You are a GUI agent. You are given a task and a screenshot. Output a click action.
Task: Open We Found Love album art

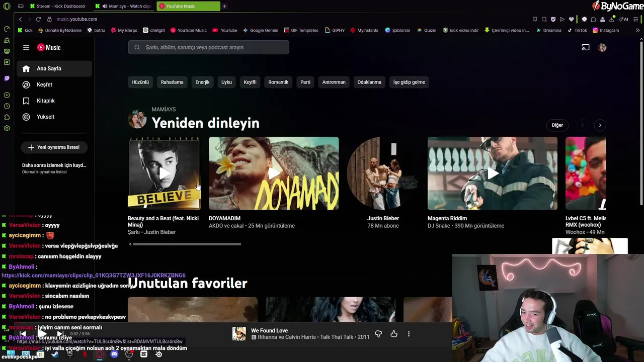pyautogui.click(x=239, y=334)
